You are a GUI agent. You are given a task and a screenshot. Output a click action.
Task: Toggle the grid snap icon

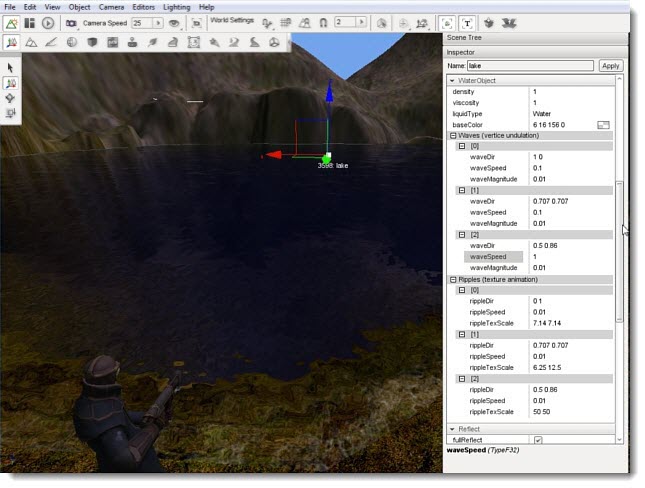(285, 23)
